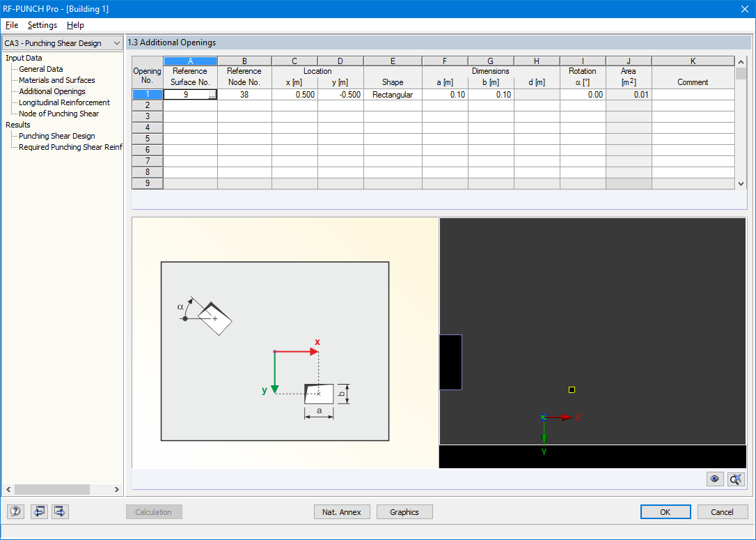Select area cell 0.01
The height and width of the screenshot is (540, 756).
pos(629,95)
